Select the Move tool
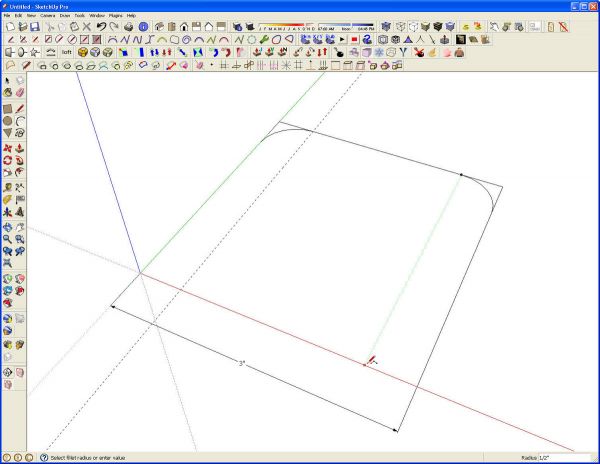Image resolution: width=600 pixels, height=464 pixels. coord(7,148)
